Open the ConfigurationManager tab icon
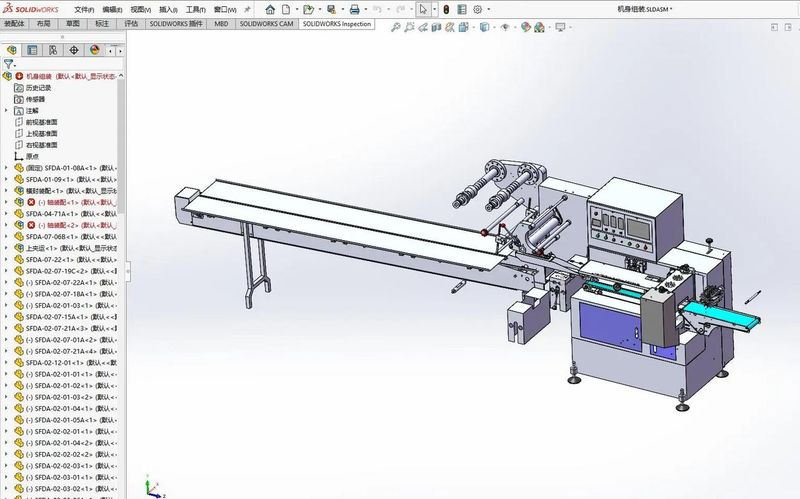The image size is (800, 499). click(x=53, y=50)
